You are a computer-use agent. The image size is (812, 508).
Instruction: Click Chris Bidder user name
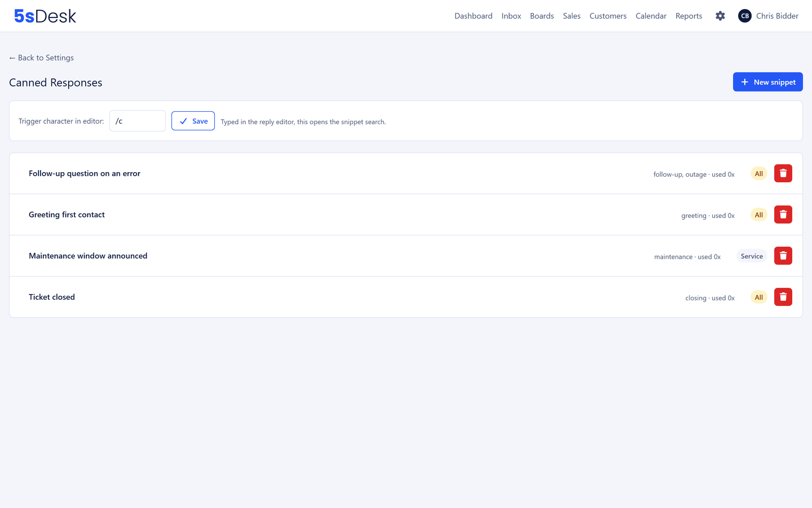point(777,16)
